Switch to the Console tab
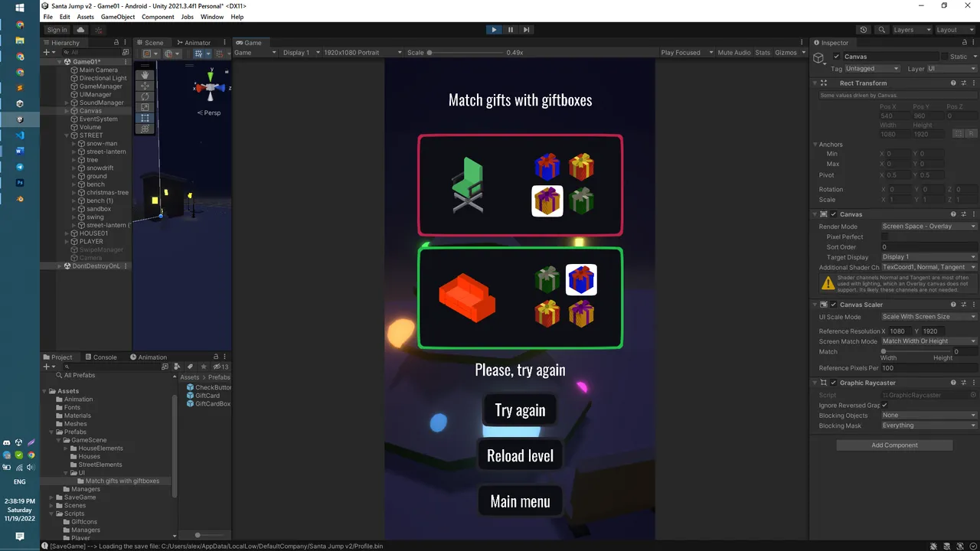Viewport: 980px width, 551px height. point(101,357)
